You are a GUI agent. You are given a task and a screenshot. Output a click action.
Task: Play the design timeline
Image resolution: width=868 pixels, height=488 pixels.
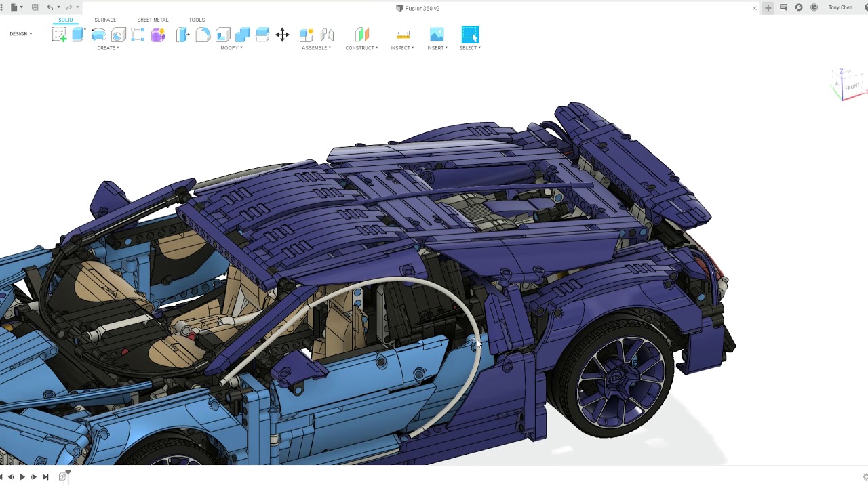[22, 477]
